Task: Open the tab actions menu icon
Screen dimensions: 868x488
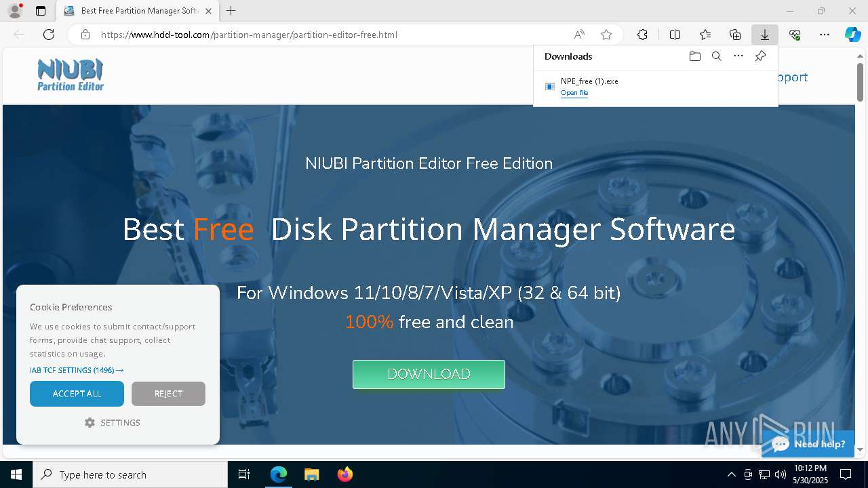Action: tap(41, 11)
